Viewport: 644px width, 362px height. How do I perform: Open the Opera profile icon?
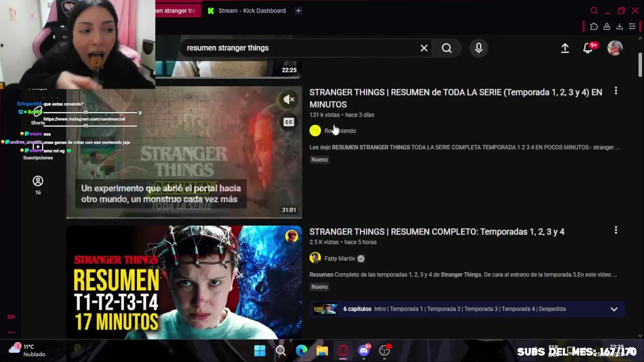point(607,27)
